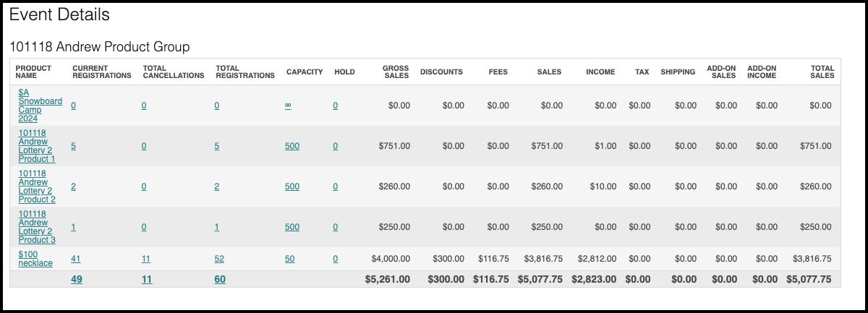Image resolution: width=868 pixels, height=313 pixels.
Task: Open 101118 Andrew Lottery 2 Product 3
Action: tap(37, 227)
